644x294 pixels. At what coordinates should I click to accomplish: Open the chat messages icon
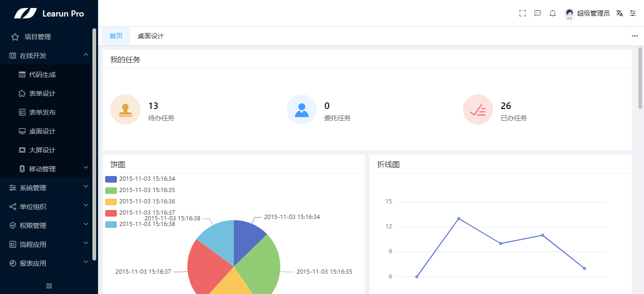[537, 13]
